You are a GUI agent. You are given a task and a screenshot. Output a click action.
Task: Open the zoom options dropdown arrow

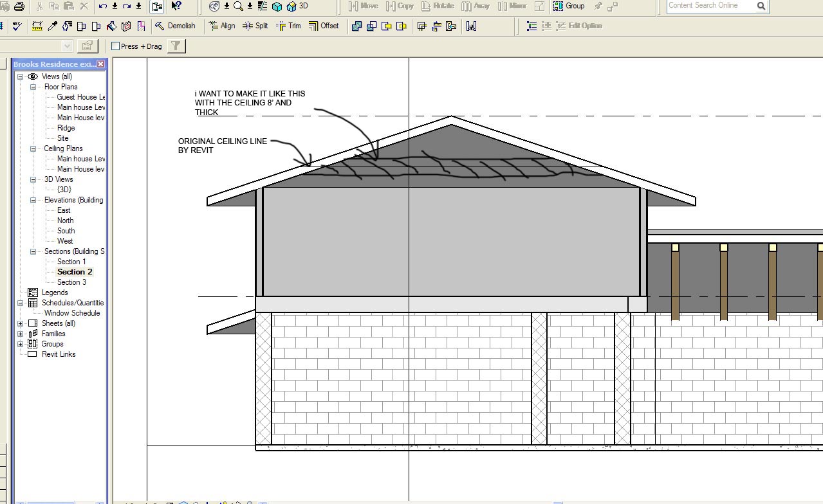(250, 6)
